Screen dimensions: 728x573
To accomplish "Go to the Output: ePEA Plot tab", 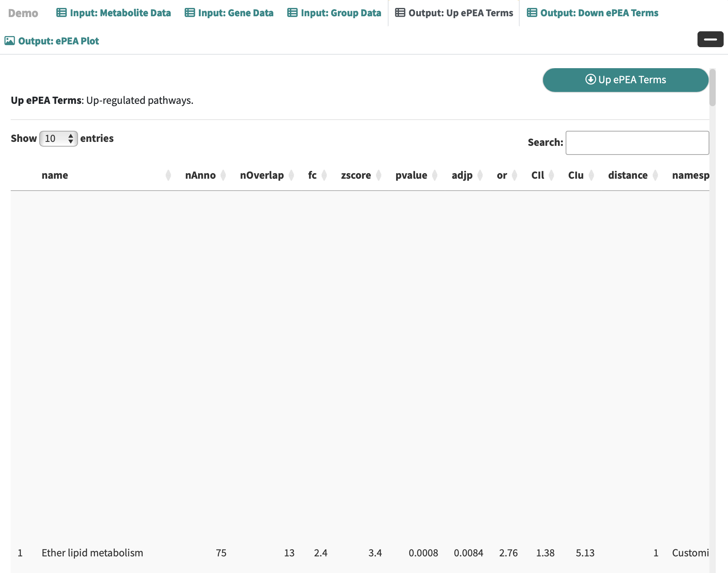I will pos(52,41).
